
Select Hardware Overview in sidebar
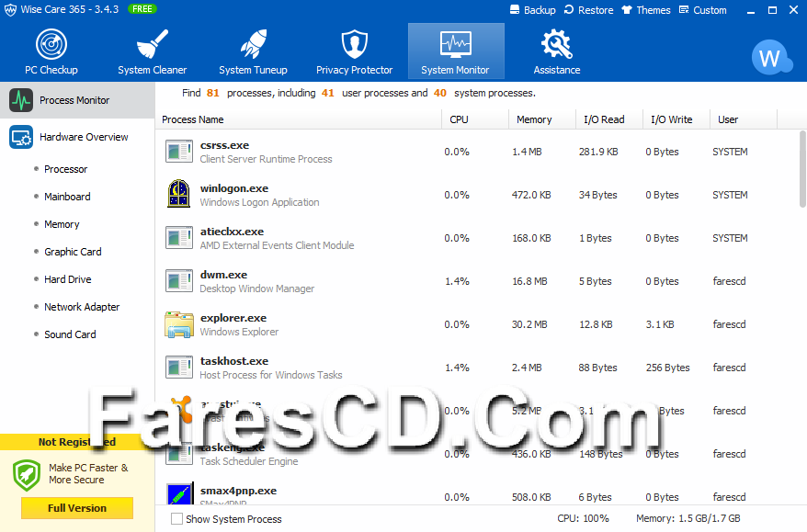pyautogui.click(x=77, y=138)
